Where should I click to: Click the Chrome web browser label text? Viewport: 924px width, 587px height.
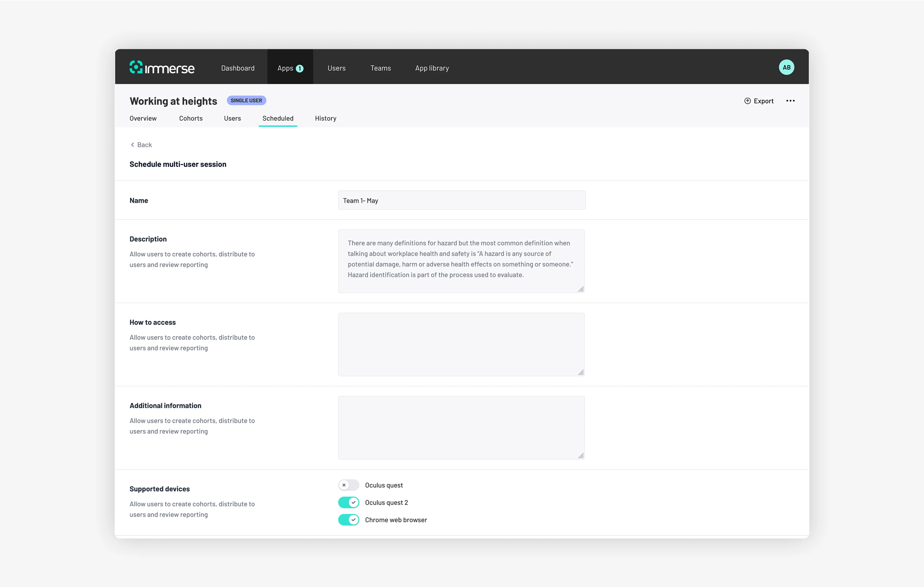click(396, 520)
